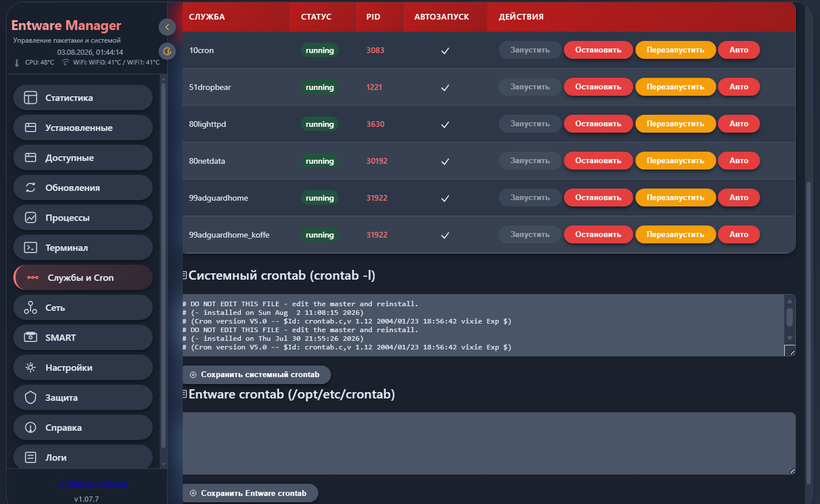The height and width of the screenshot is (504, 820).
Task: Toggle autostart with Авто for 99adguardhome_koffe
Action: point(739,235)
